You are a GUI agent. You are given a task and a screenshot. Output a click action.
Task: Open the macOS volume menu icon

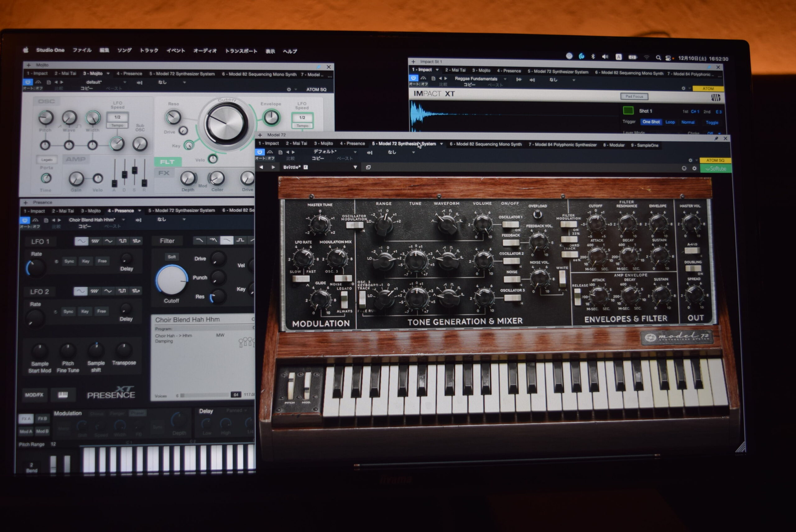click(x=605, y=57)
